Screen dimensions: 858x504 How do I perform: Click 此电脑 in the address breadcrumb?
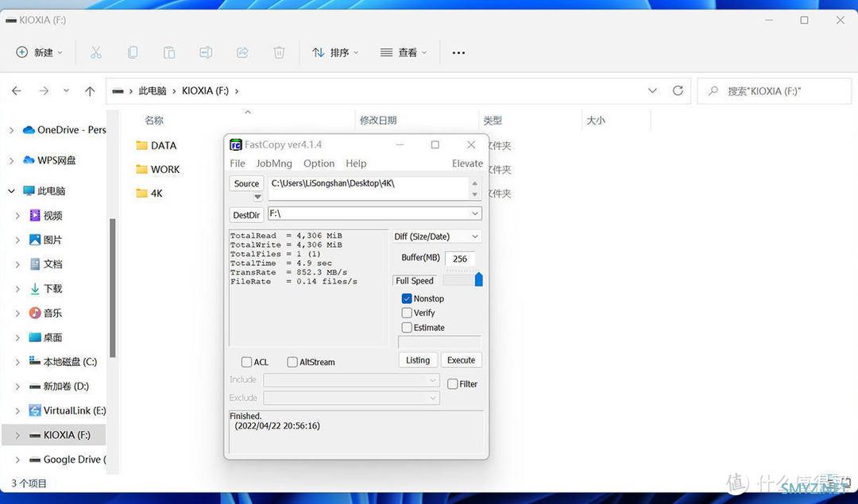[x=152, y=90]
